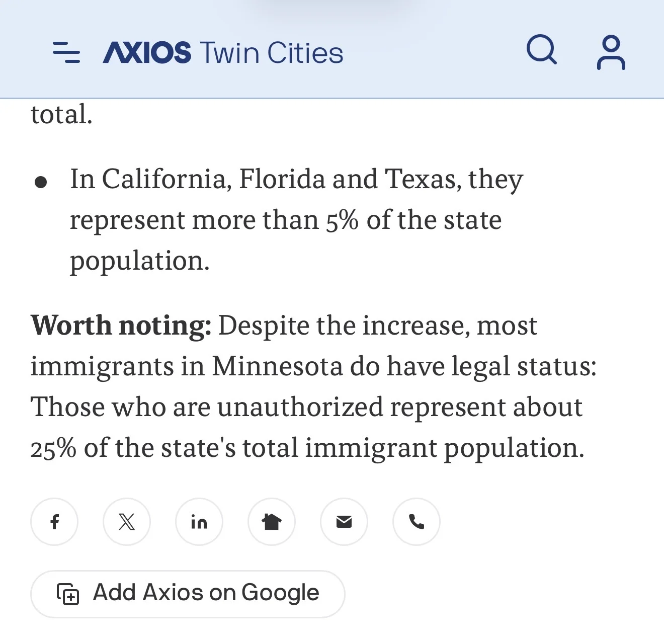Tap the phone share icon
Image resolution: width=664 pixels, height=644 pixels.
pos(417,522)
